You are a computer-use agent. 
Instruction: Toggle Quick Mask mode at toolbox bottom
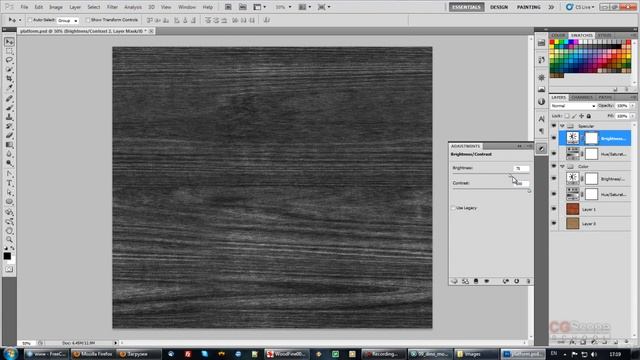pos(9,269)
